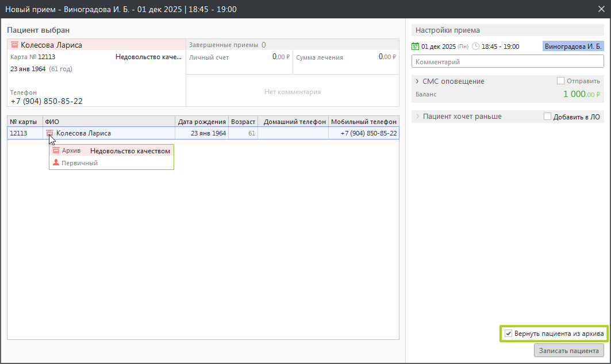Check the Добавить в ЛО checkbox
This screenshot has height=364, width=611.
coord(547,117)
